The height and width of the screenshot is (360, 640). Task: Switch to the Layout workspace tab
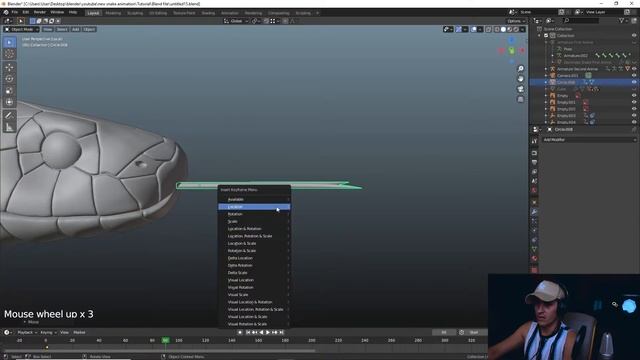[x=93, y=13]
